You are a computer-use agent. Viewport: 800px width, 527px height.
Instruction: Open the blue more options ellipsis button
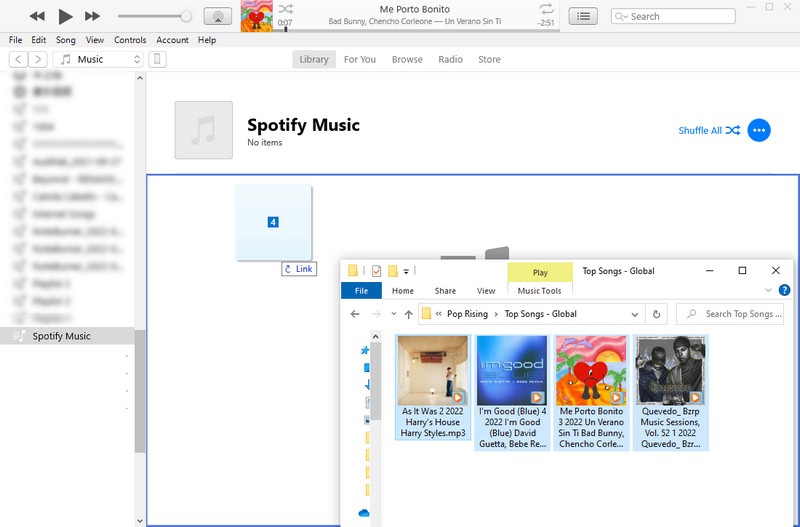(759, 130)
